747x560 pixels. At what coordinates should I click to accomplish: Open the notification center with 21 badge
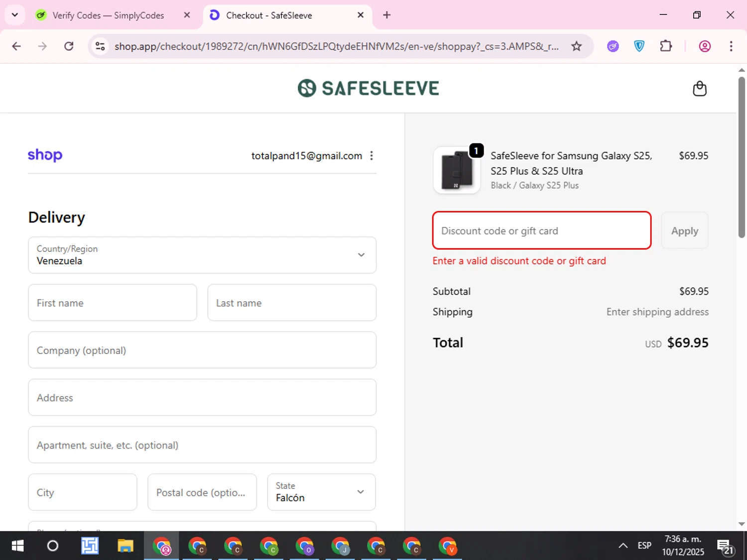pyautogui.click(x=725, y=547)
